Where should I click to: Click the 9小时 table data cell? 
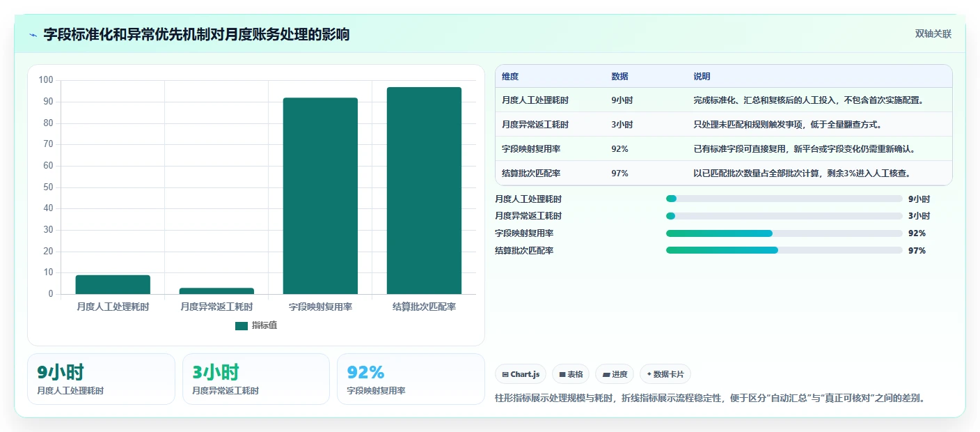click(x=622, y=100)
